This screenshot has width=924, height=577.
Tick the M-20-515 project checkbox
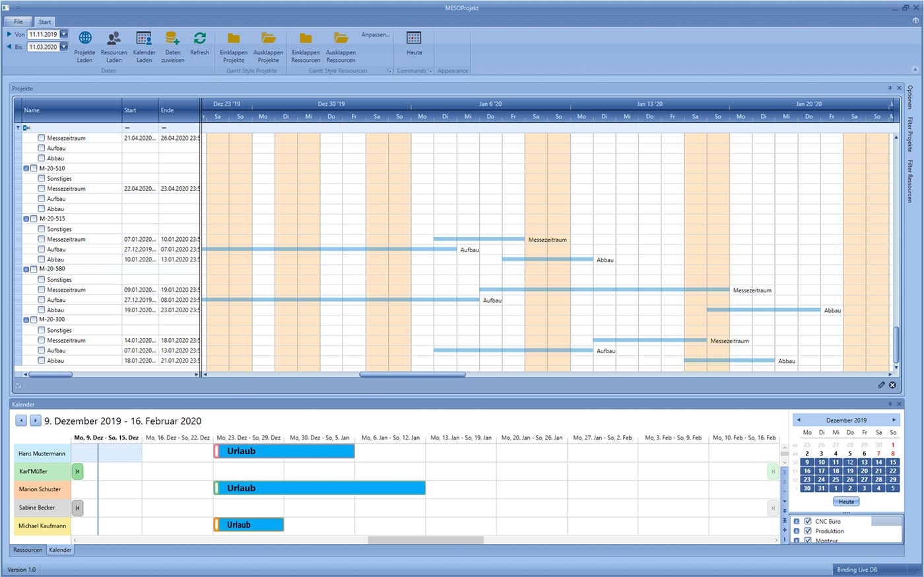[x=34, y=219]
